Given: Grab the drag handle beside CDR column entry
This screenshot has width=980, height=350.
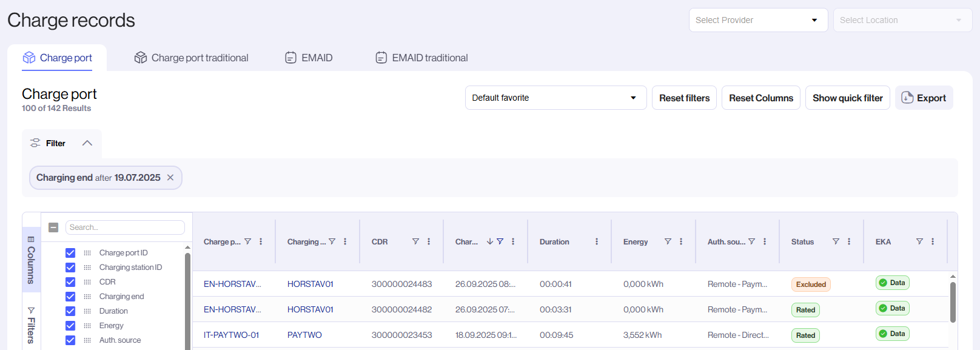Looking at the screenshot, I should (87, 282).
